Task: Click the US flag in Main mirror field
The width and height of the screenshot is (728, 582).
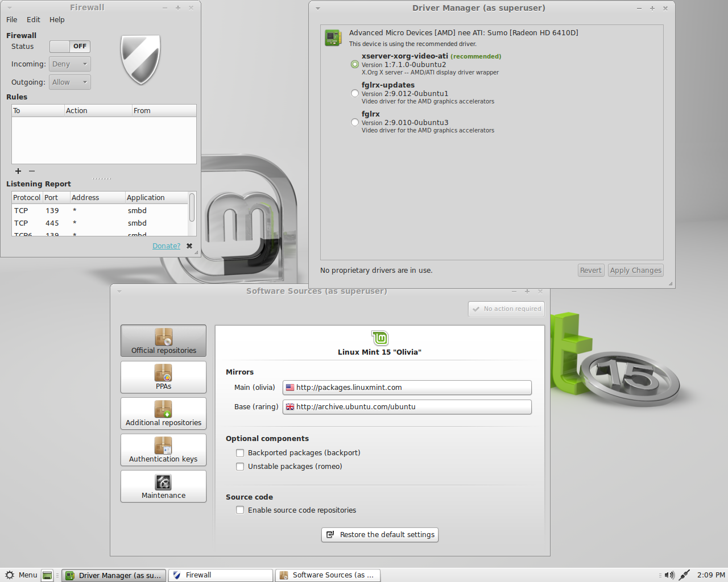Action: click(x=290, y=388)
